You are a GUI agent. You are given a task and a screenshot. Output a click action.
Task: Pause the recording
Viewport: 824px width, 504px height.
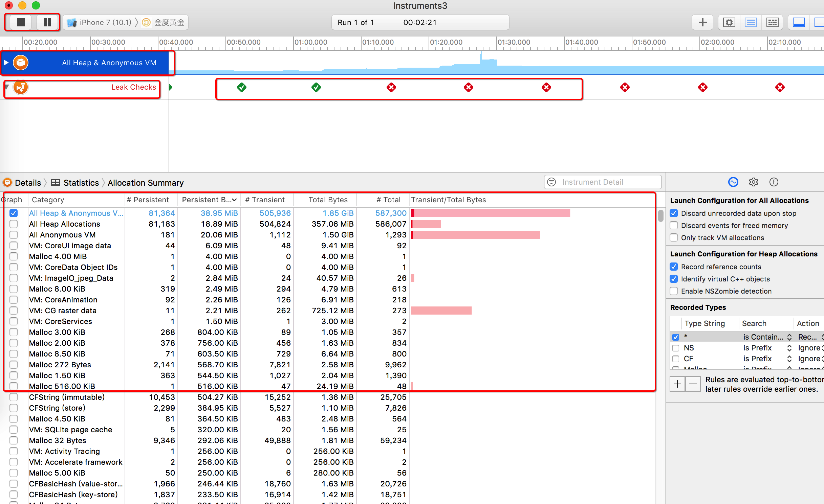(47, 22)
